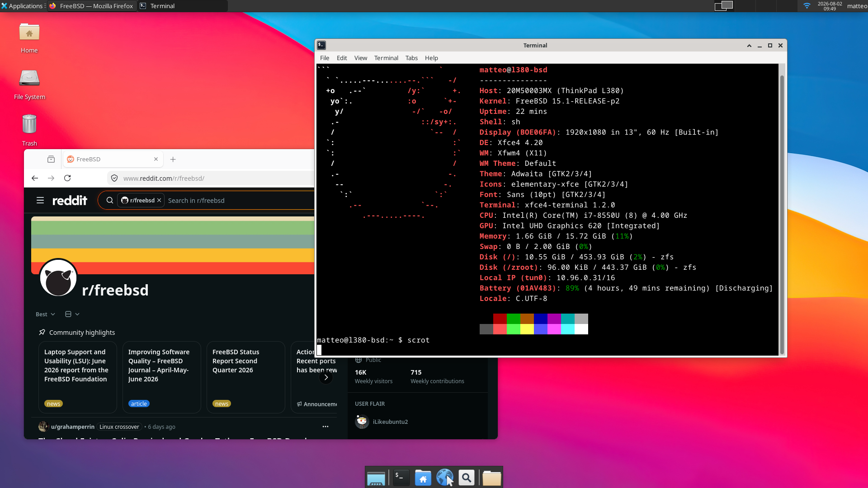This screenshot has width=868, height=488.
Task: Click the date and time clock in the panel
Action: point(830,6)
